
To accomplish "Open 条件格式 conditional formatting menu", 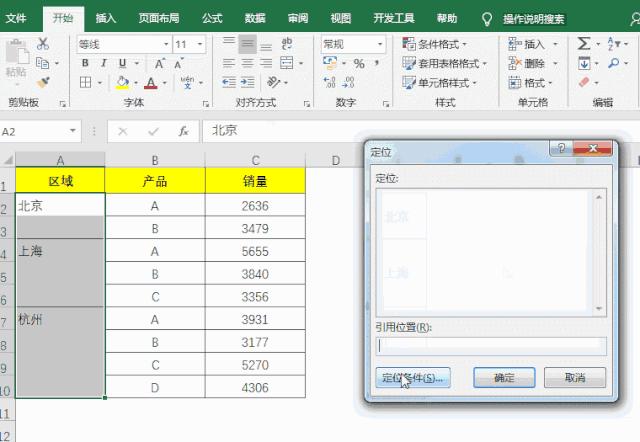I will coord(434,44).
